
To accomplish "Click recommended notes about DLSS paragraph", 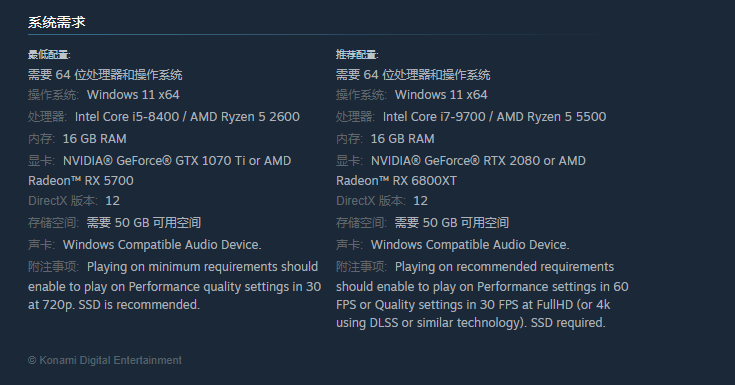I will pyautogui.click(x=482, y=294).
